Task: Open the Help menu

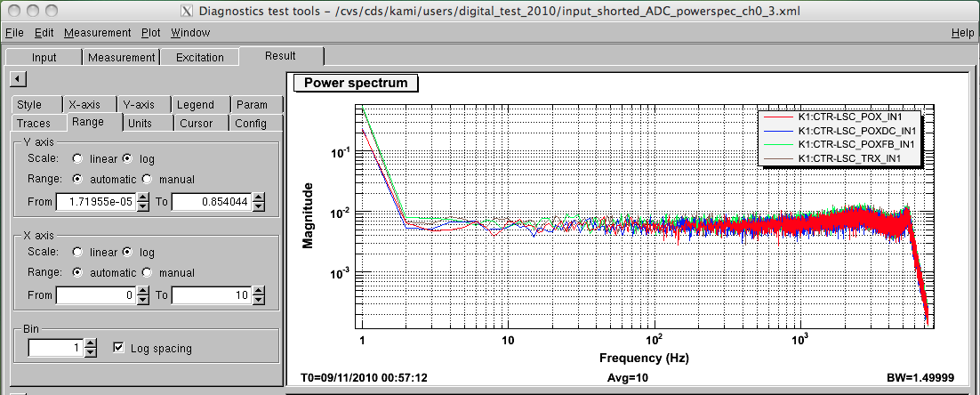Action: (962, 33)
